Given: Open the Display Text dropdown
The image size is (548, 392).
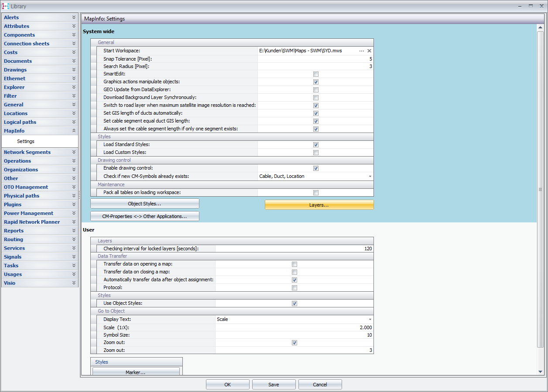Looking at the screenshot, I should click(x=370, y=319).
